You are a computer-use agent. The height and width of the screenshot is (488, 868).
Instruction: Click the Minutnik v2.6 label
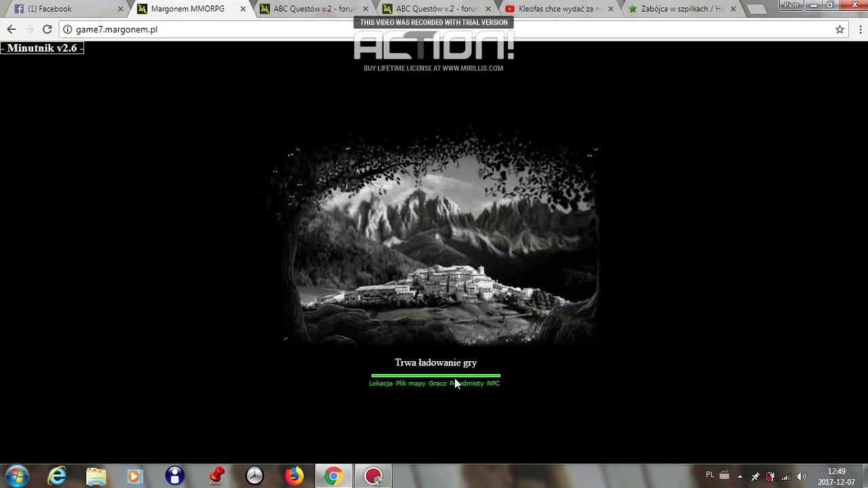coord(42,48)
